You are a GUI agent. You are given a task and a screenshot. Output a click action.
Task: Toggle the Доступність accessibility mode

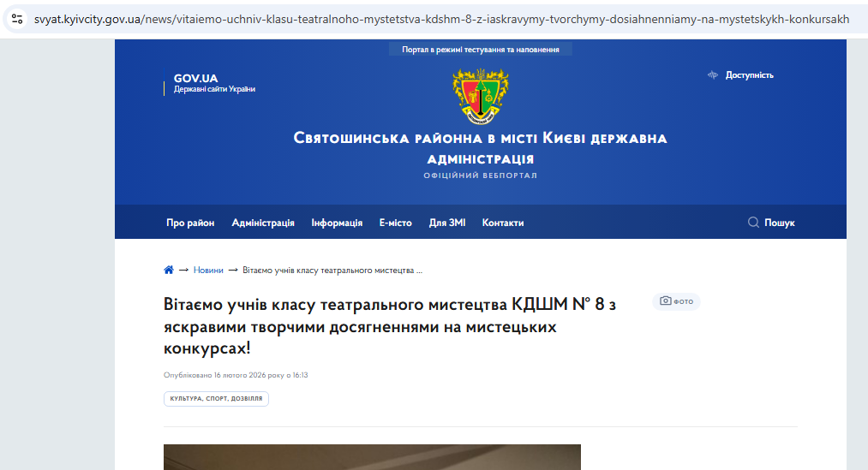click(749, 75)
